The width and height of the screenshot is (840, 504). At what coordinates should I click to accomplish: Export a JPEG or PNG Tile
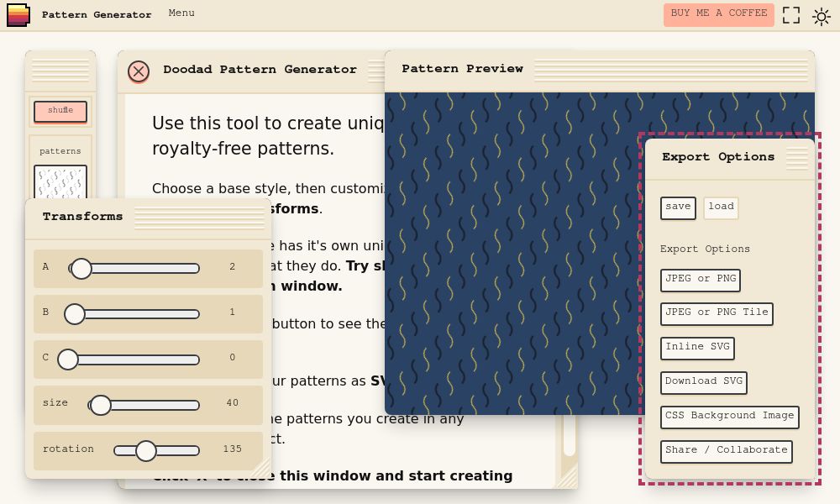(x=717, y=313)
